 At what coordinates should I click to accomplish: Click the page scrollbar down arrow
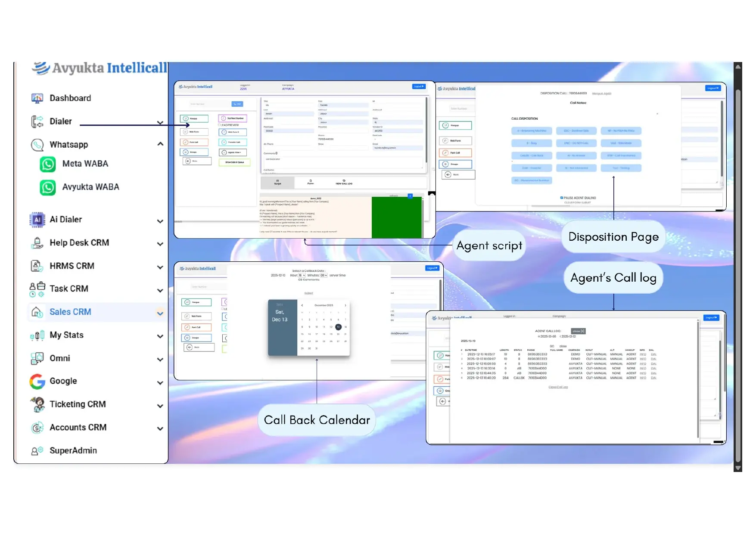738,468
